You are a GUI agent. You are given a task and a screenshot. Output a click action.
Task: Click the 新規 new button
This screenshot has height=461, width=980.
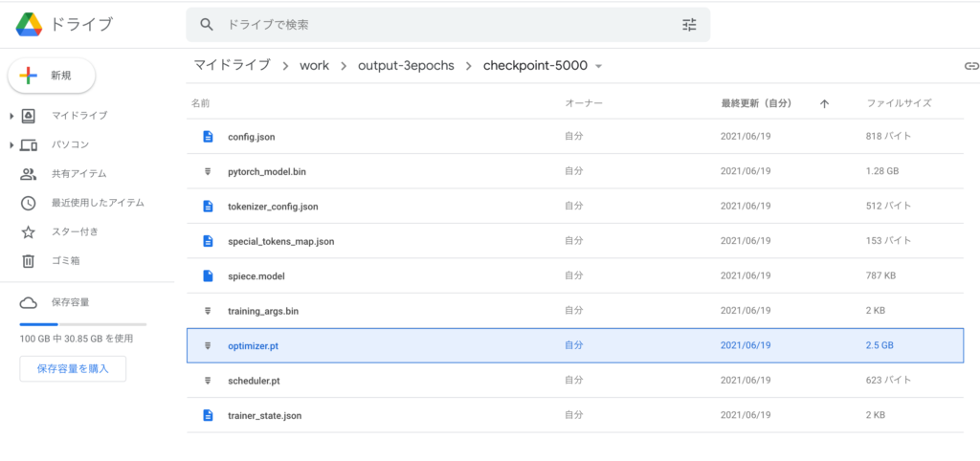point(52,76)
